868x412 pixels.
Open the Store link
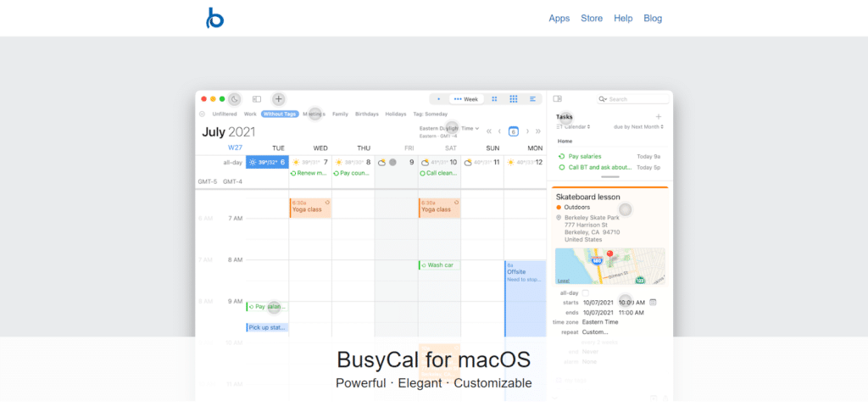pos(592,18)
